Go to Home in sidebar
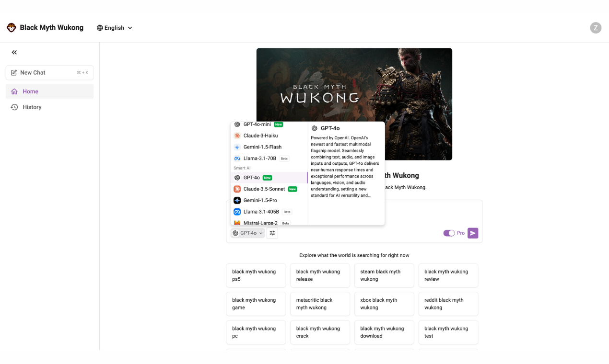609x364 pixels. point(50,91)
